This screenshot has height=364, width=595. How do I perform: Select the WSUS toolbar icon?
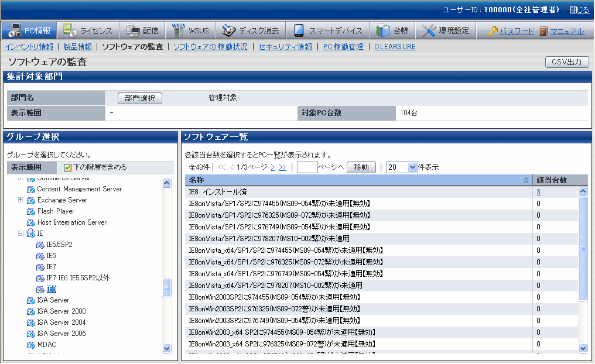[x=179, y=30]
